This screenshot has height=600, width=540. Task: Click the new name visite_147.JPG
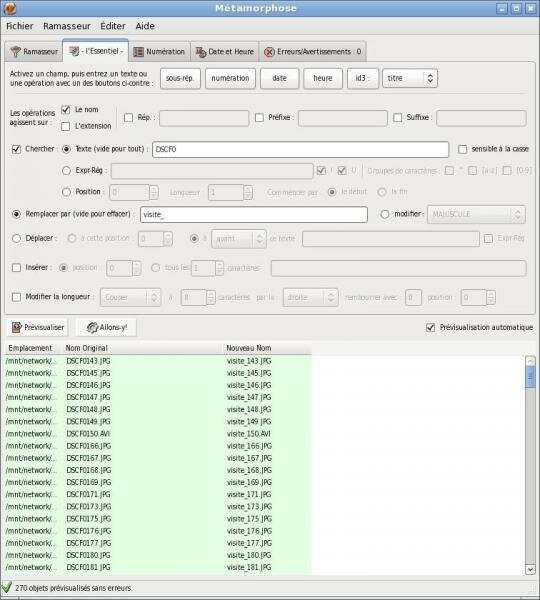(x=249, y=398)
